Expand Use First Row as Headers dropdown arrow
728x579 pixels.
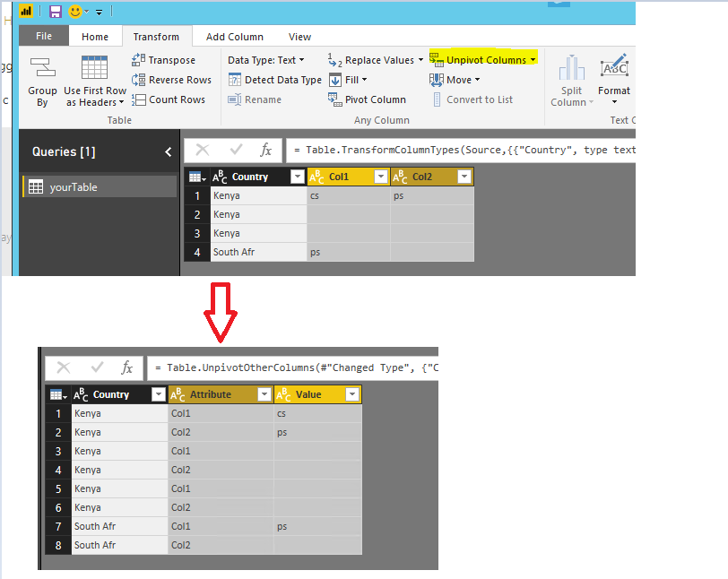[122, 102]
